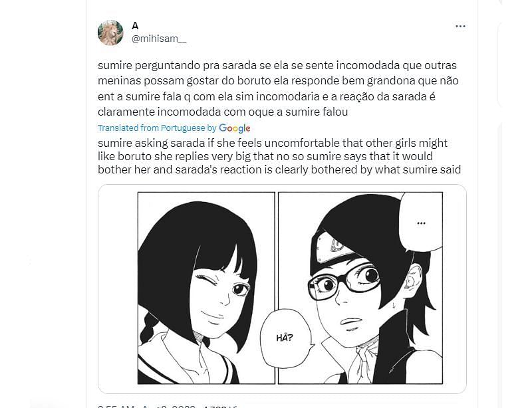
Task: Click the "..." speech bubble in the manga
Action: (421, 223)
